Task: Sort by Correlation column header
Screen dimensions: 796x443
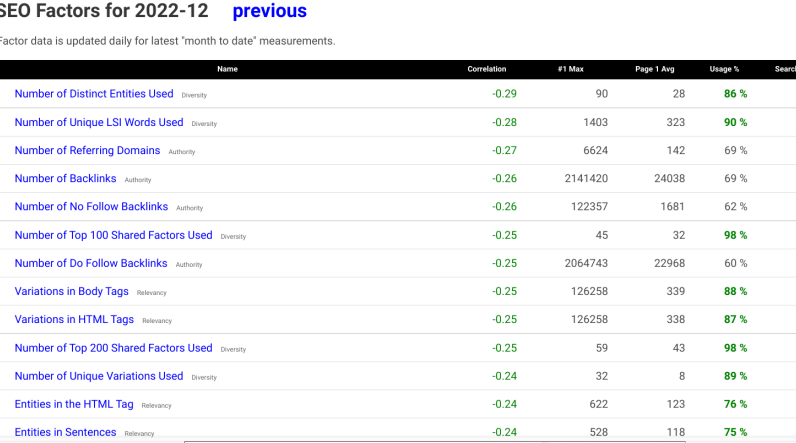Action: pos(487,69)
